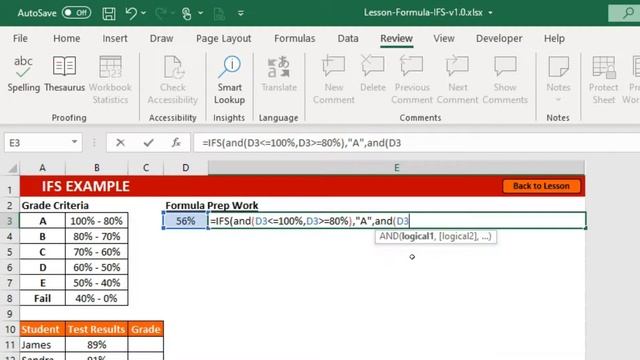Open Smart Lookup
The height and width of the screenshot is (360, 640).
click(x=229, y=80)
